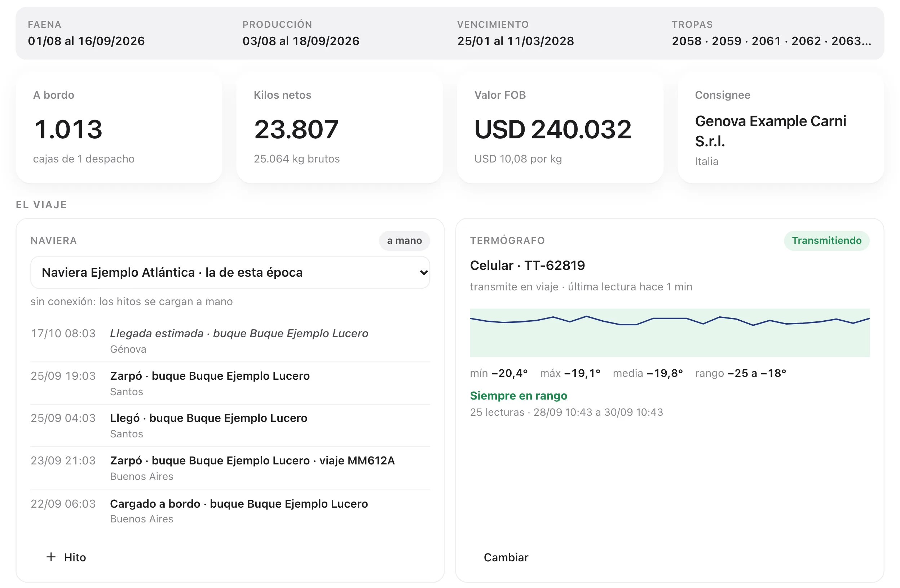Select the 'Llegada estimada' milestone in Génova
Viewport: 900px width, 588px height.
[x=230, y=341]
